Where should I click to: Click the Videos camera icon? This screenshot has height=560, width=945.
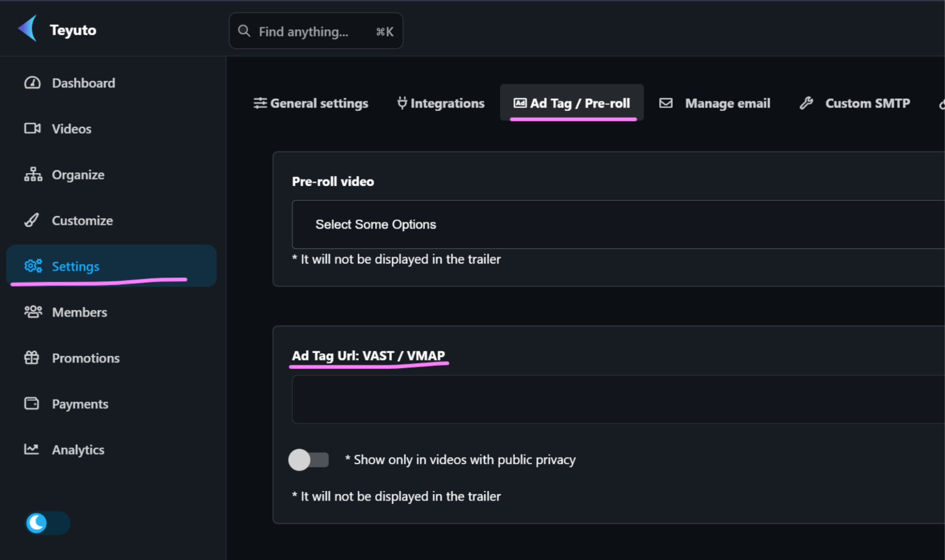point(33,129)
